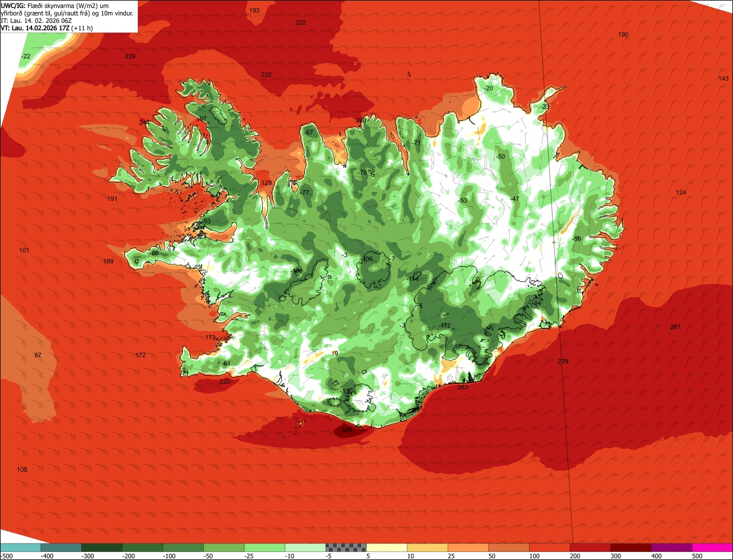Screen dimensions: 733x560
Task: Click the map value '287'
Action: pos(675,327)
